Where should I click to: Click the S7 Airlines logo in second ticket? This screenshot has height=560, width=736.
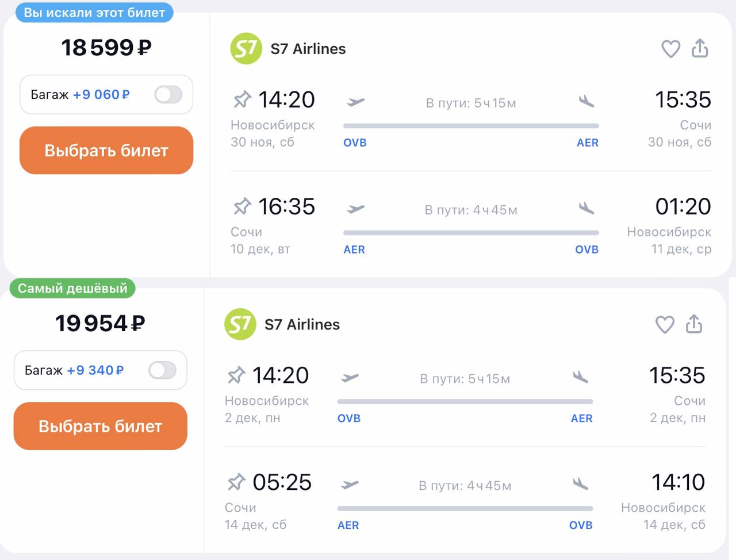point(240,325)
